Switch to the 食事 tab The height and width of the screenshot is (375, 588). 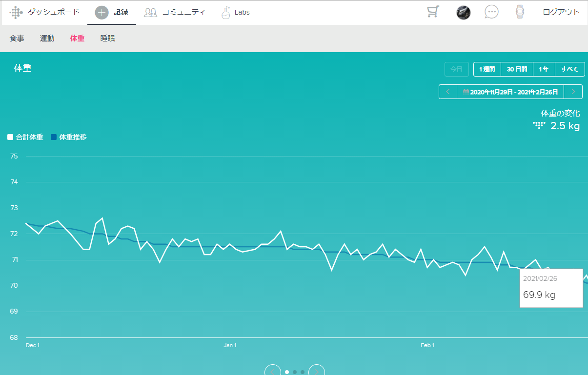pos(17,39)
